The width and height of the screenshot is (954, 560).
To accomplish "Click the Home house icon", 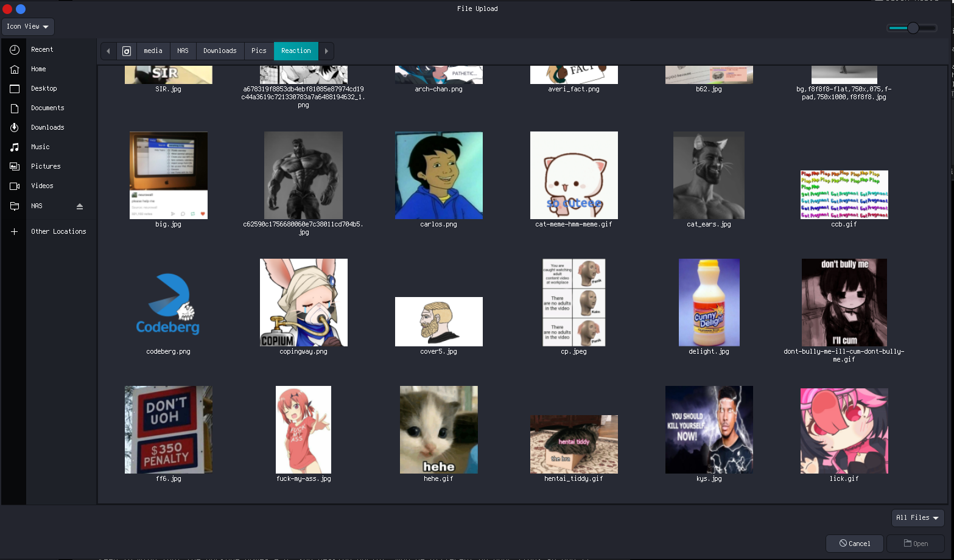I will [15, 69].
